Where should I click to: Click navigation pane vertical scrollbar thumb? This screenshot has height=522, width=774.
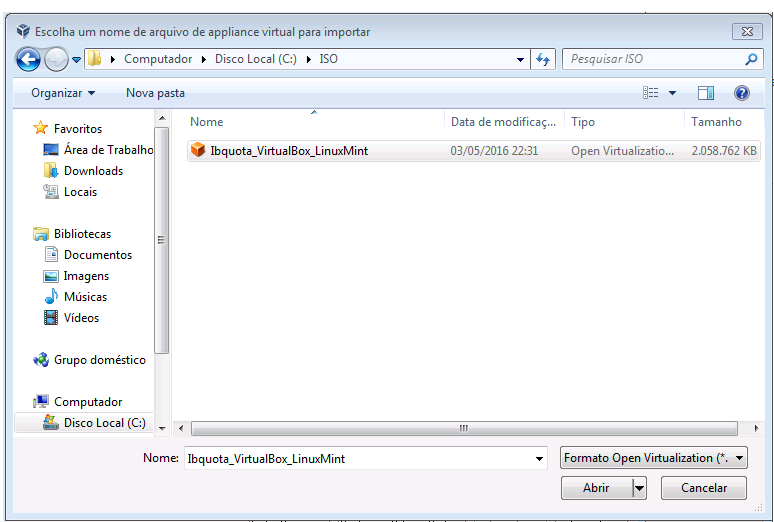[161, 240]
